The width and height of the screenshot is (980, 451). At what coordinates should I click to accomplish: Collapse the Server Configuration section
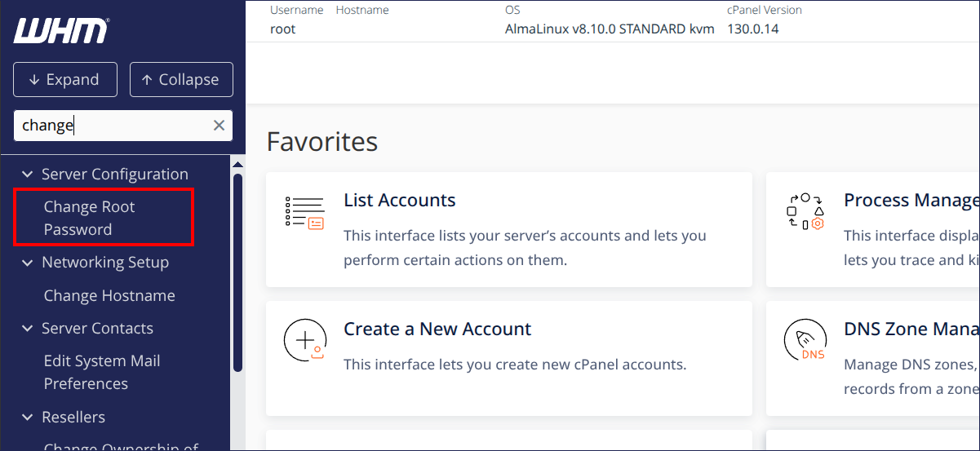(x=27, y=175)
